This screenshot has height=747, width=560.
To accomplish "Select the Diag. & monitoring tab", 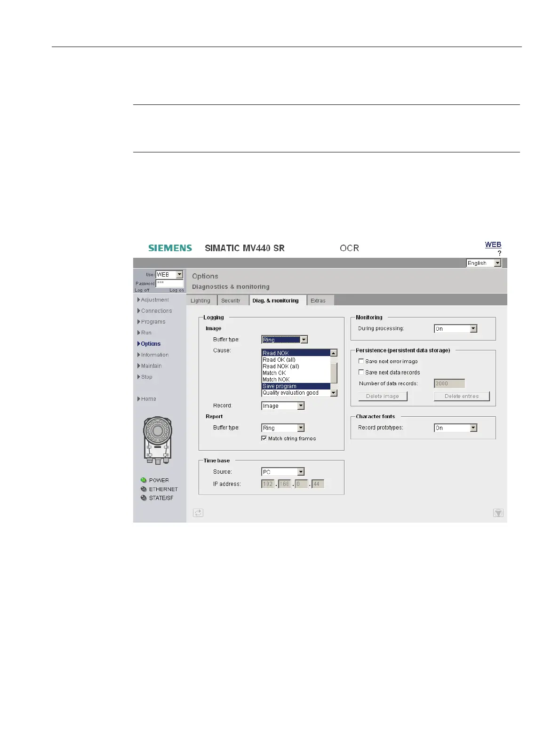I will 277,300.
